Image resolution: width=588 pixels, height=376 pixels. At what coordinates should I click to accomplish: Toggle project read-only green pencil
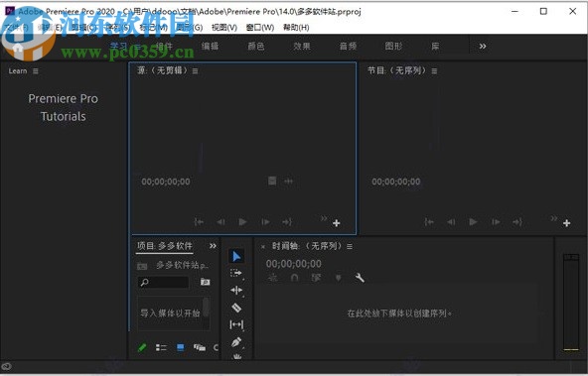[142, 347]
